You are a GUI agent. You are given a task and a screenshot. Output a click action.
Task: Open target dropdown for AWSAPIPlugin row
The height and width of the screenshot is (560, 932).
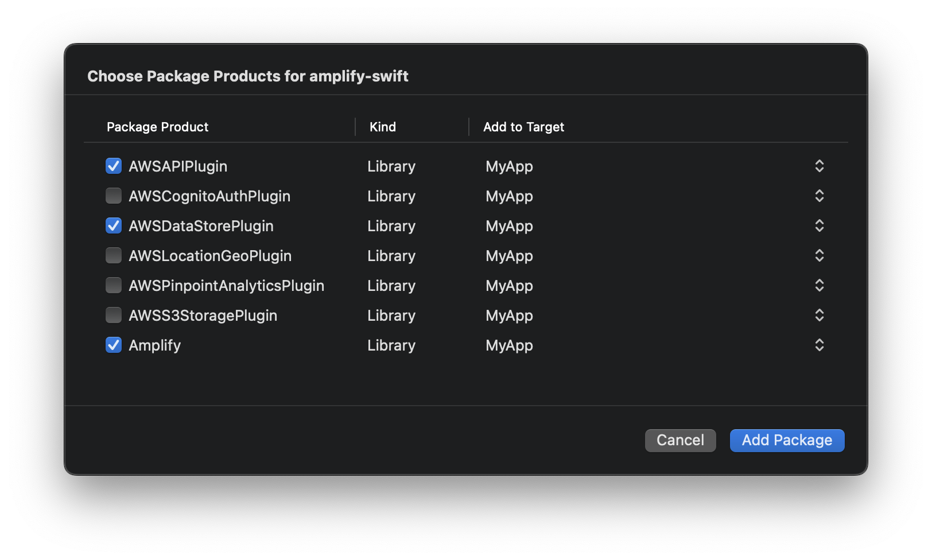click(x=820, y=166)
